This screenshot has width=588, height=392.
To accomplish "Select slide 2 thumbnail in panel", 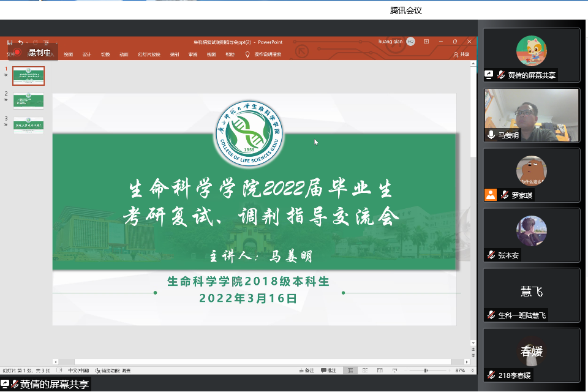I will tap(29, 100).
